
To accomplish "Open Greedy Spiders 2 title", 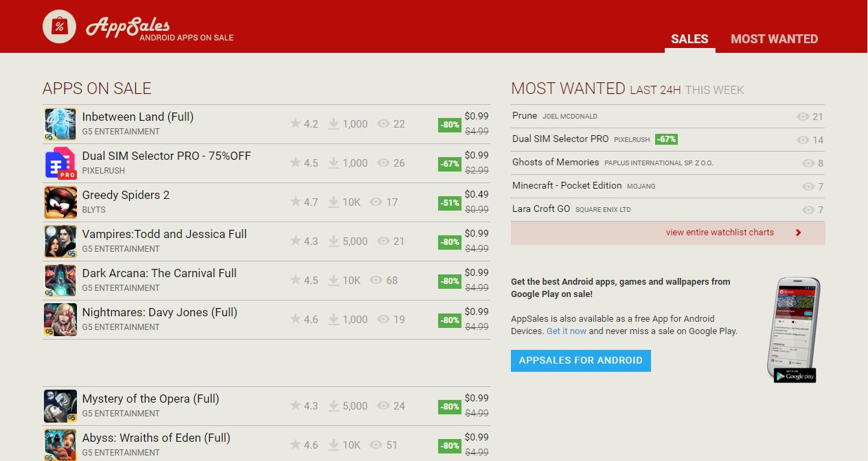I will tap(126, 195).
